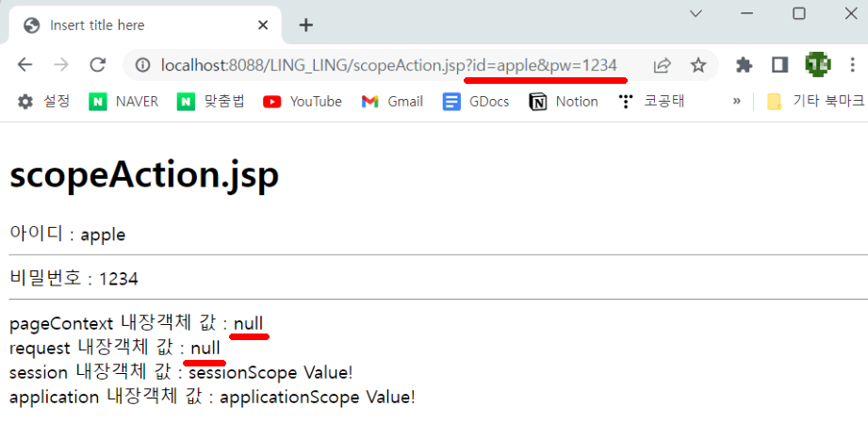
Task: Reload the scopeAction.jsp page
Action: [x=98, y=65]
